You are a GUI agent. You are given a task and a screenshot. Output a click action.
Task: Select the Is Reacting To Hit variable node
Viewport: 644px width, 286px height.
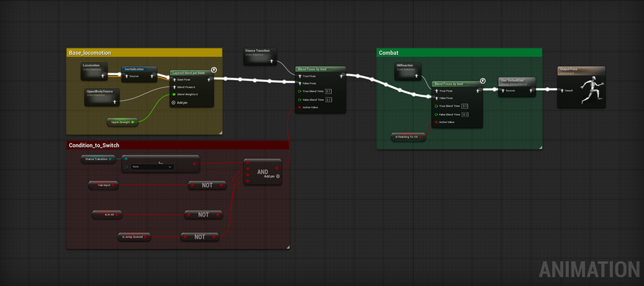click(408, 136)
